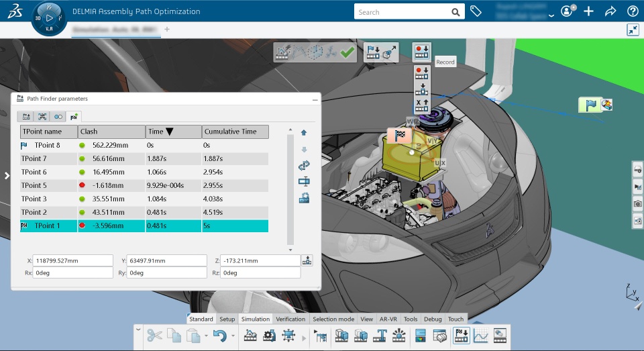
Task: Click the share arrow icon
Action: coord(610,11)
